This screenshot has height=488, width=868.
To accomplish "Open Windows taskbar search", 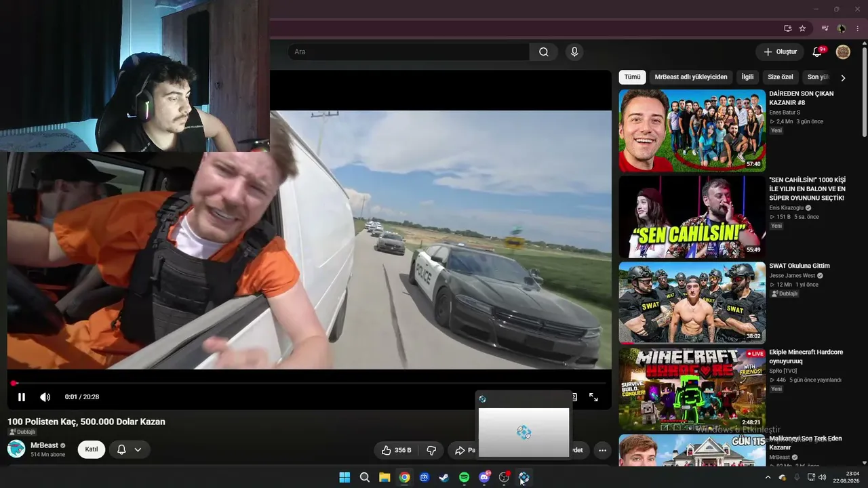I will click(x=364, y=477).
